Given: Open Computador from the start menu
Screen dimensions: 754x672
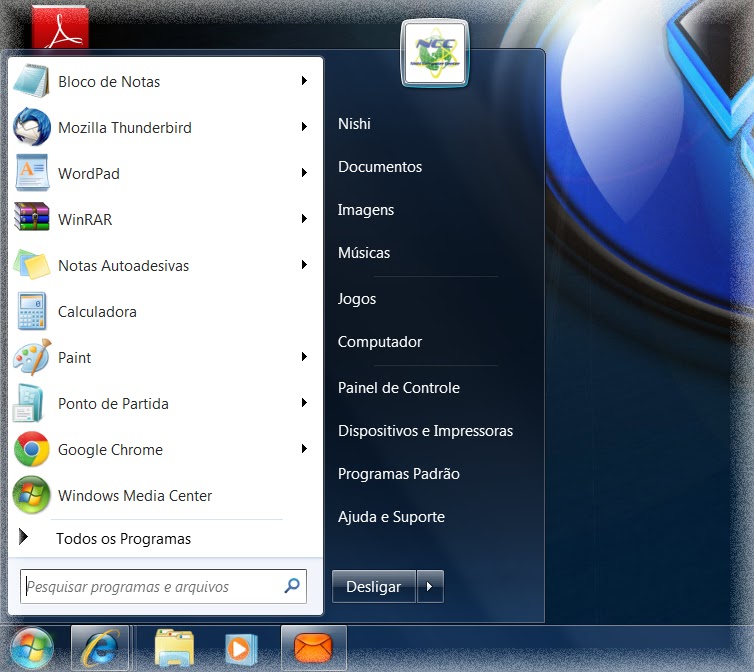Looking at the screenshot, I should point(380,342).
